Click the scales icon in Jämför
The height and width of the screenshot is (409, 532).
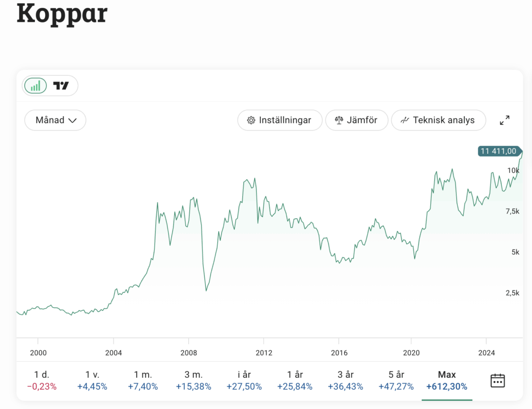point(339,120)
